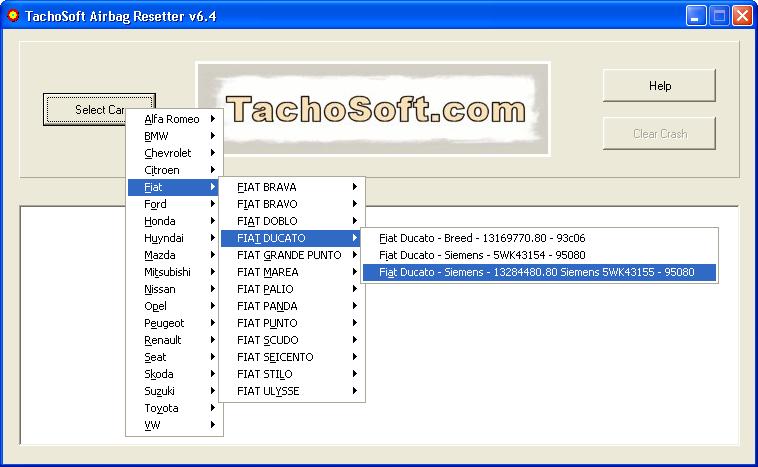The height and width of the screenshot is (467, 758).
Task: Click the TachoSoft app icon in title bar
Action: [13, 15]
